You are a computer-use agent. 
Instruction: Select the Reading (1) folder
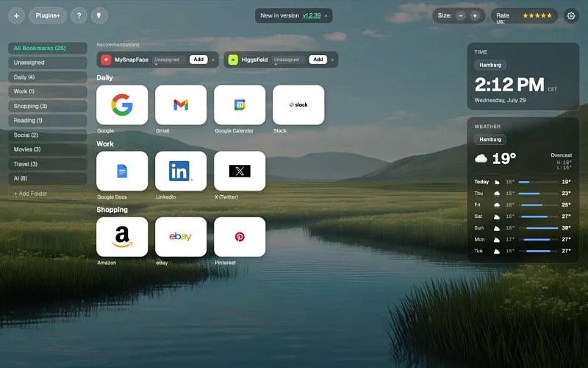point(48,120)
